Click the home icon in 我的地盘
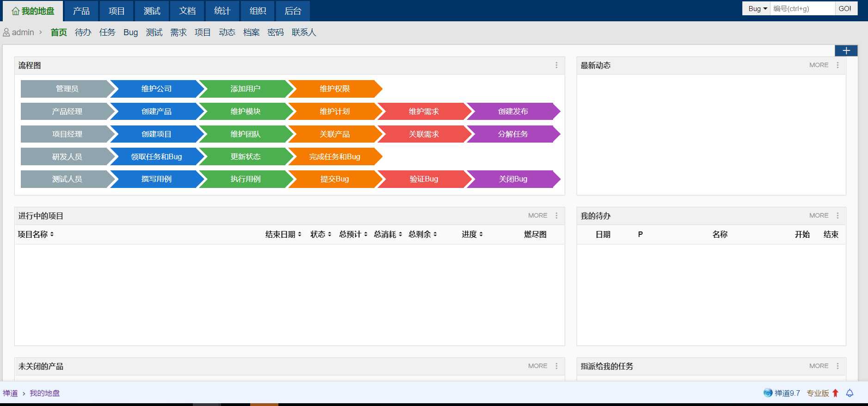Viewport: 868px width, 406px height. click(15, 11)
